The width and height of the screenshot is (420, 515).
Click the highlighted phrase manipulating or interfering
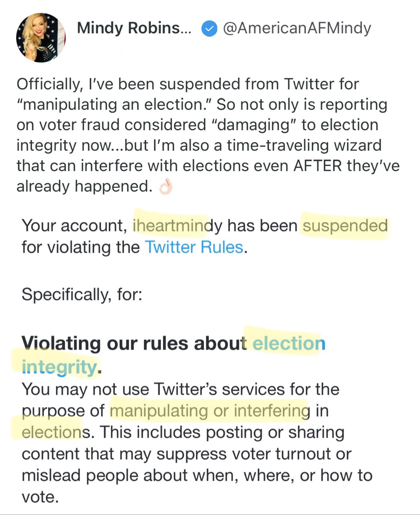210,411
